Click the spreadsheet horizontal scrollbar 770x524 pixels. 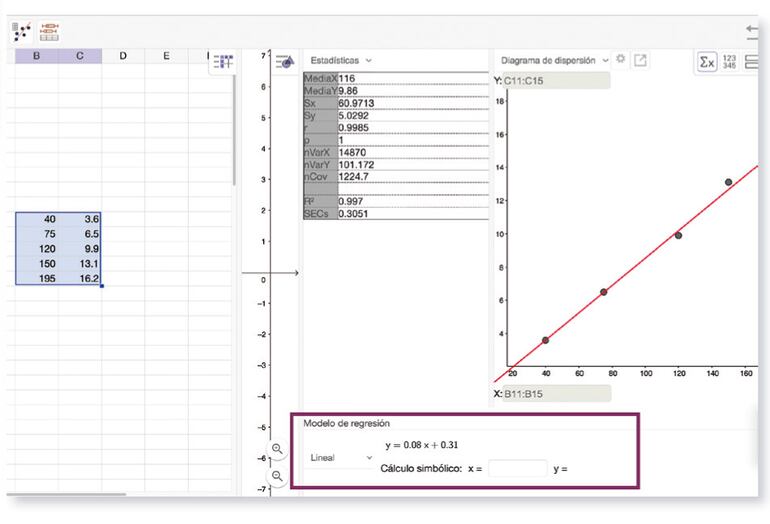point(66,494)
